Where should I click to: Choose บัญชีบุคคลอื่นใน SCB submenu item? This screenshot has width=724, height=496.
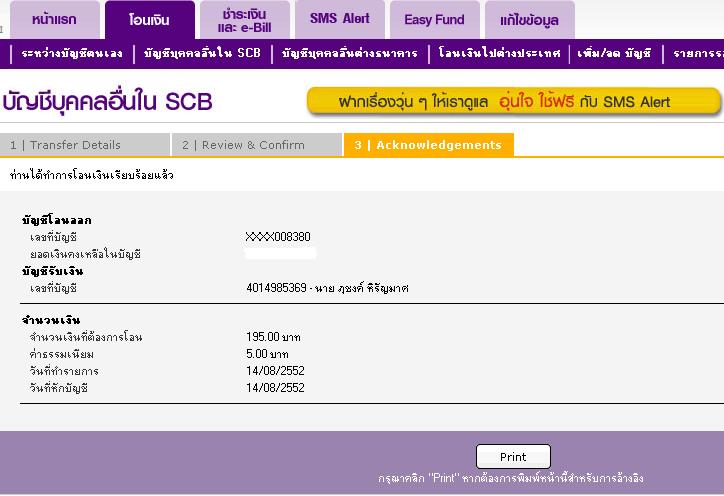pyautogui.click(x=202, y=54)
